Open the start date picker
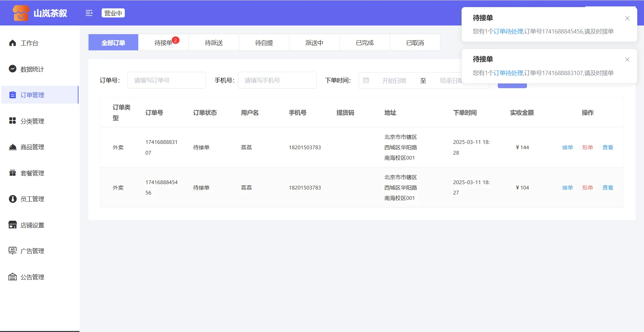The width and height of the screenshot is (644, 332). click(394, 80)
